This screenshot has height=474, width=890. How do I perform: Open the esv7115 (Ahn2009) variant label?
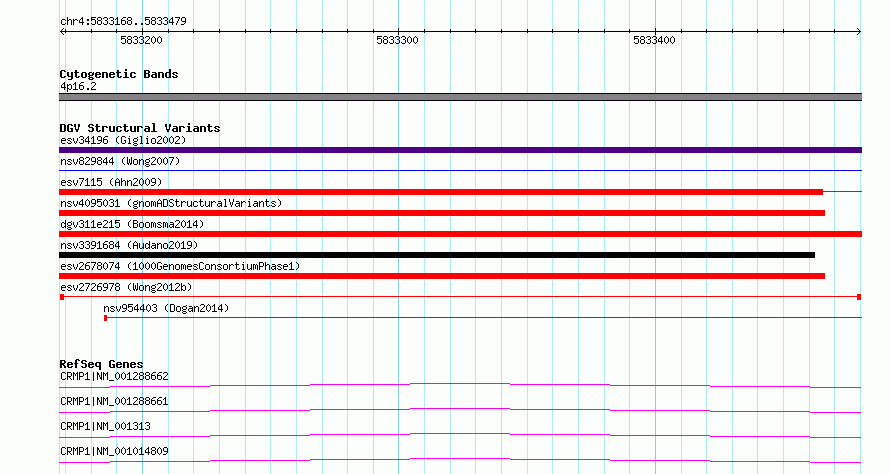tap(111, 182)
